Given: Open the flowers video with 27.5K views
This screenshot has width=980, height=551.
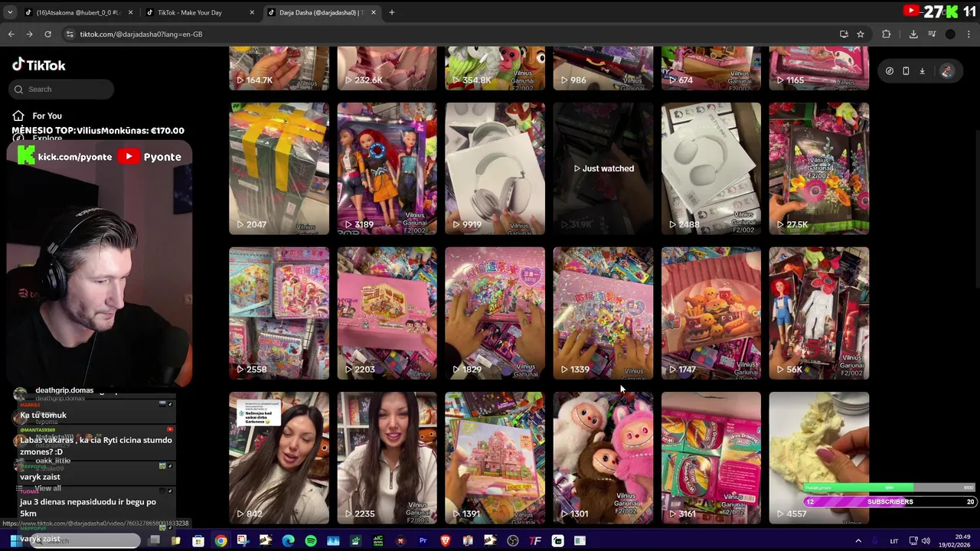Looking at the screenshot, I should [818, 168].
